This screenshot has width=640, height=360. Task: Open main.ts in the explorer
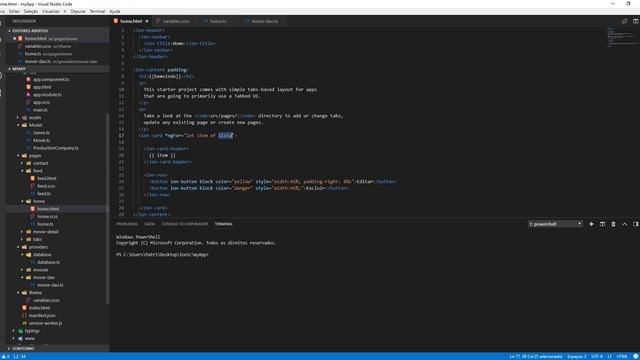pos(40,110)
